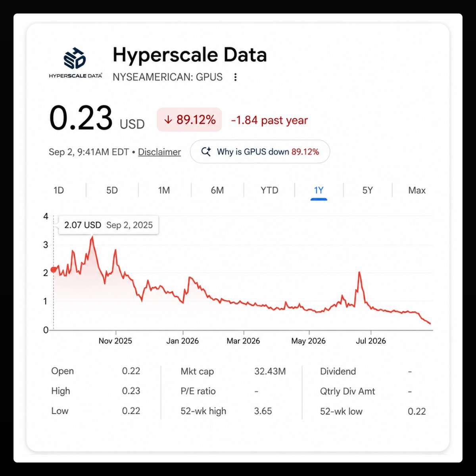
Task: Click the Jul 2026 axis label
Action: 371,341
